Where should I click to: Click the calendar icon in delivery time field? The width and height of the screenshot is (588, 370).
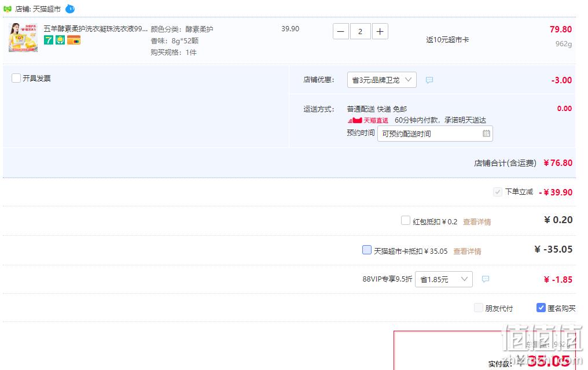click(x=486, y=134)
